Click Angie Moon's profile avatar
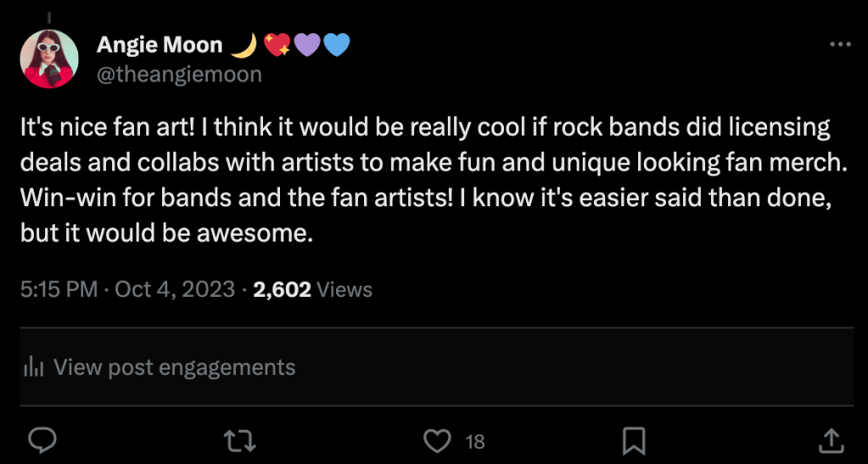This screenshot has height=464, width=868. [49, 59]
